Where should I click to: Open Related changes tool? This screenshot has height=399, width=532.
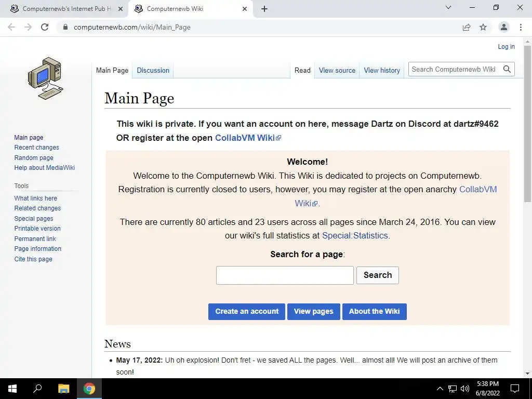37,208
